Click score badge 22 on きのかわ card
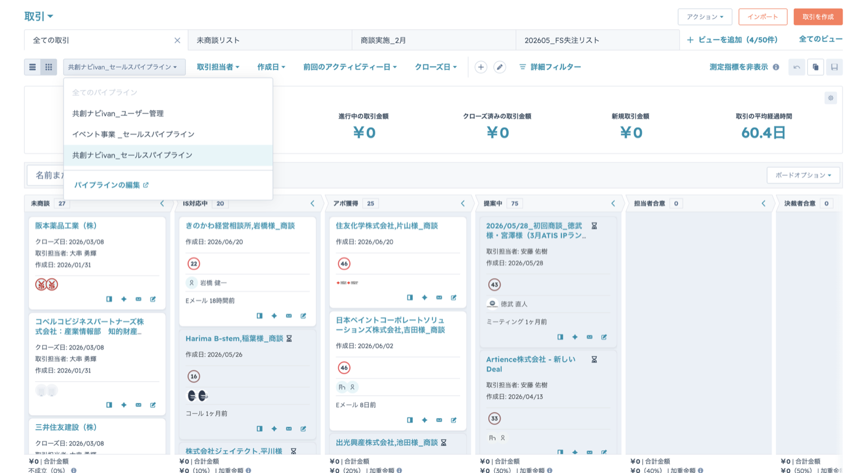The height and width of the screenshot is (473, 868). coord(194,264)
